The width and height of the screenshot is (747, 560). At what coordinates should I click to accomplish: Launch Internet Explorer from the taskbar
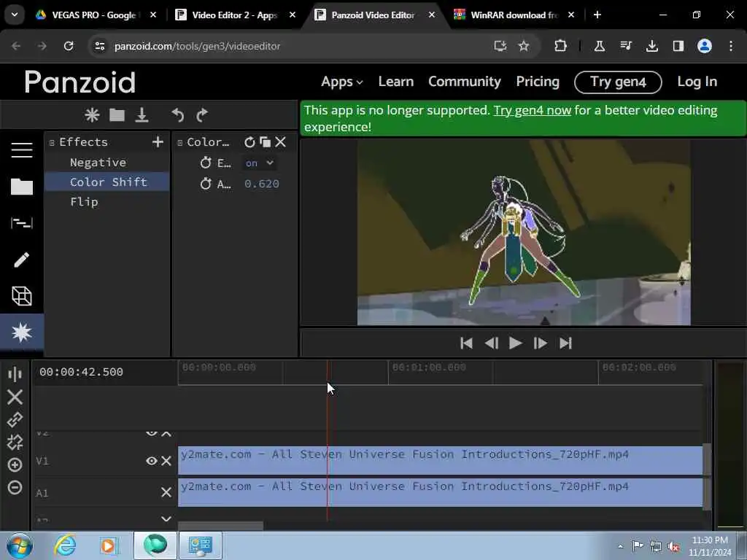pyautogui.click(x=65, y=545)
